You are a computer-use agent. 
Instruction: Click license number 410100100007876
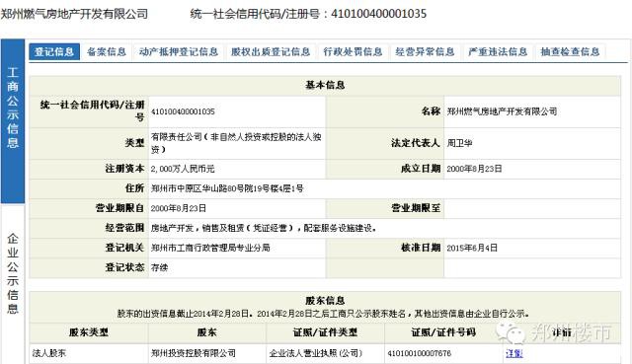(419, 353)
